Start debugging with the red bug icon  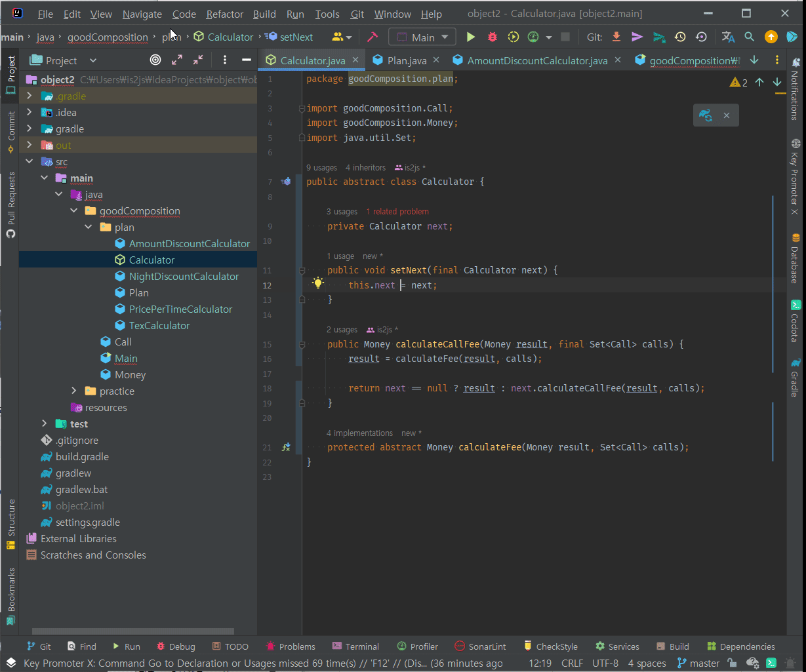click(x=492, y=37)
